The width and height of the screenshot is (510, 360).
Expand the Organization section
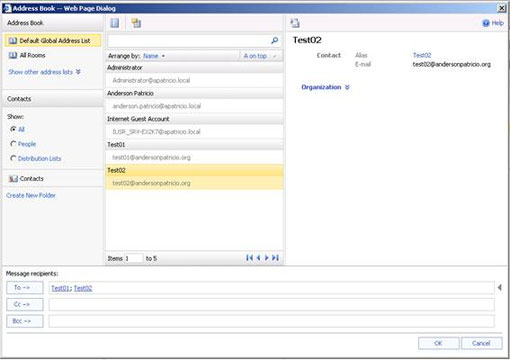[325, 87]
